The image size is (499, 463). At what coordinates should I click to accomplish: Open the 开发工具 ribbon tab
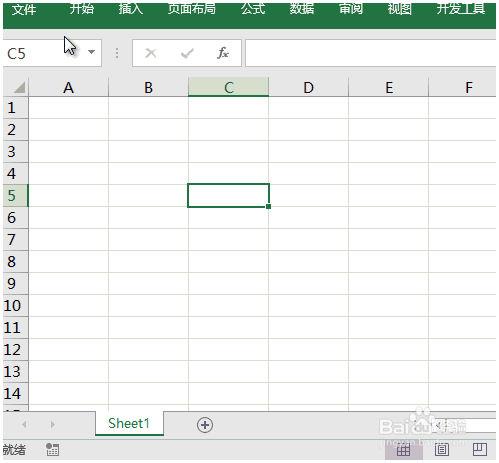(461, 9)
